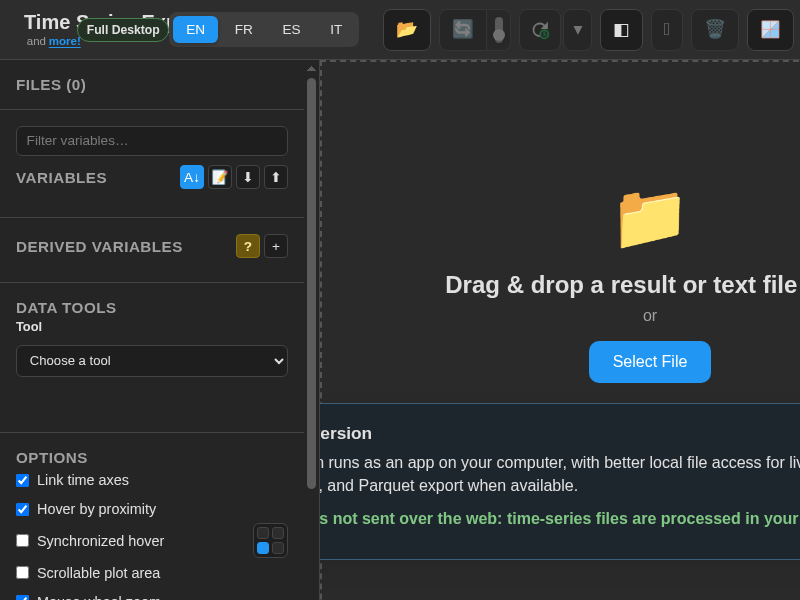Screen dimensions: 800x600
Task: Click the notepad edit icon in Variables
Action: pyautogui.click(x=220, y=177)
